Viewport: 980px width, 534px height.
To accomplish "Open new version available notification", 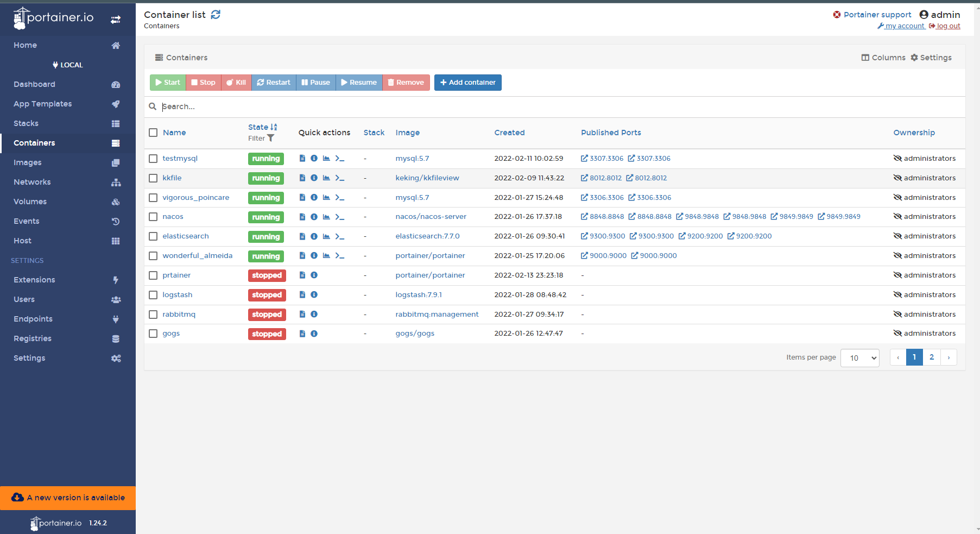I will pyautogui.click(x=68, y=498).
